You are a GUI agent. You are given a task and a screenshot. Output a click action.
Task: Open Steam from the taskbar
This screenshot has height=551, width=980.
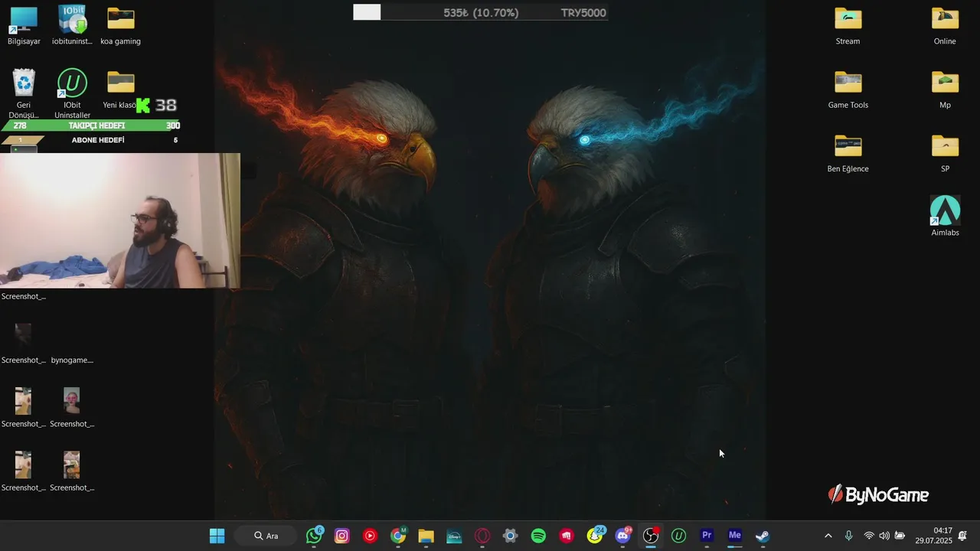[763, 536]
